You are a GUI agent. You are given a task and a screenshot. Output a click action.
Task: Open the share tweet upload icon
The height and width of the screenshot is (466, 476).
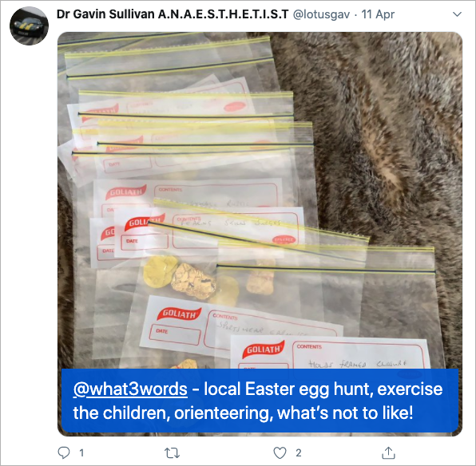(x=388, y=452)
